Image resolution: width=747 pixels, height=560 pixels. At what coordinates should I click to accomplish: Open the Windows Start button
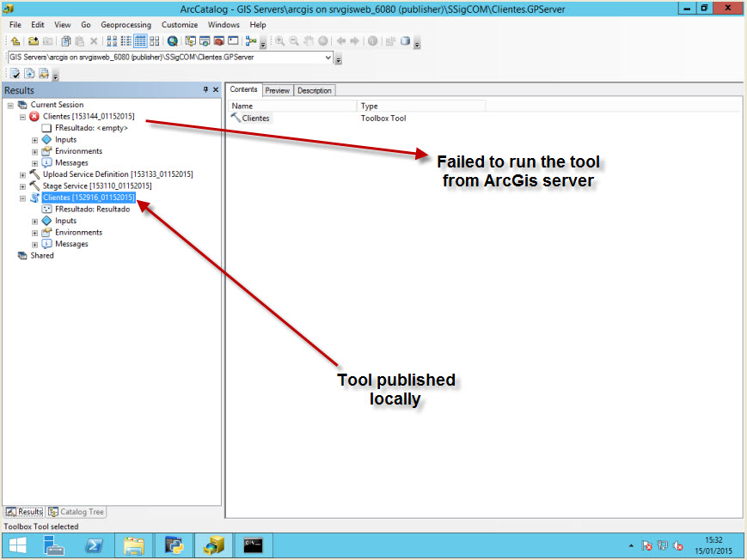[x=18, y=545]
